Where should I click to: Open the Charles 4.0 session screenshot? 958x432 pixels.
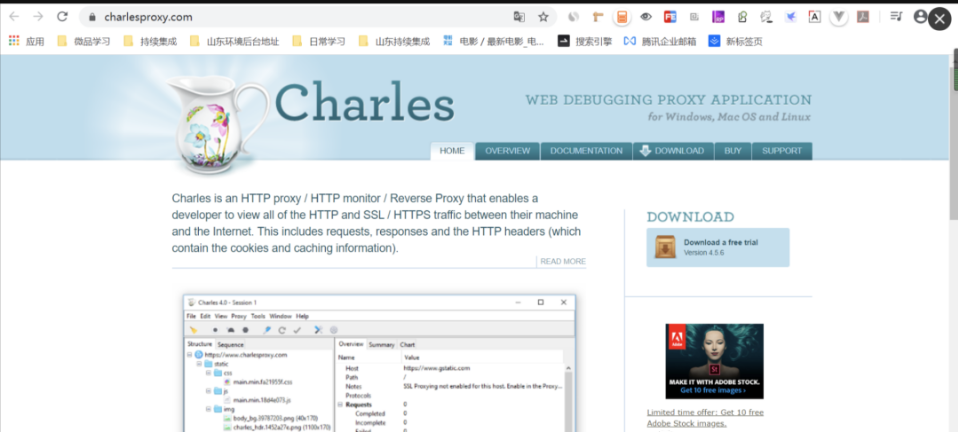(379, 363)
